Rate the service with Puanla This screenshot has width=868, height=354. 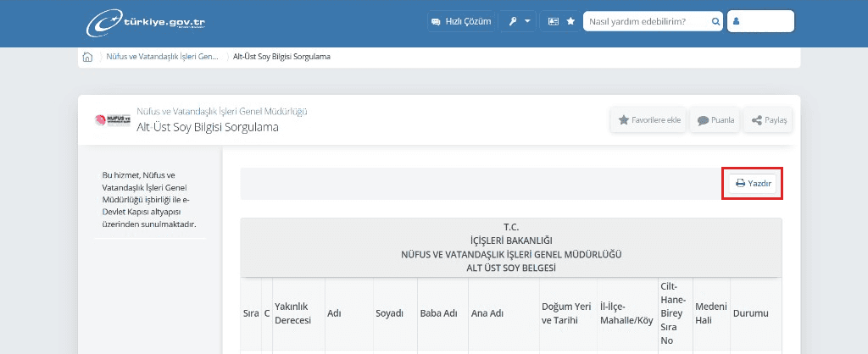click(x=715, y=120)
